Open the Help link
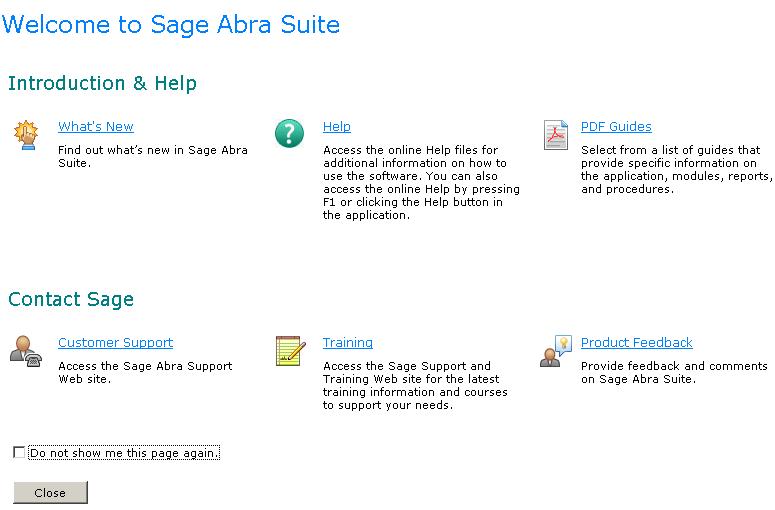This screenshot has height=510, width=775. point(336,127)
